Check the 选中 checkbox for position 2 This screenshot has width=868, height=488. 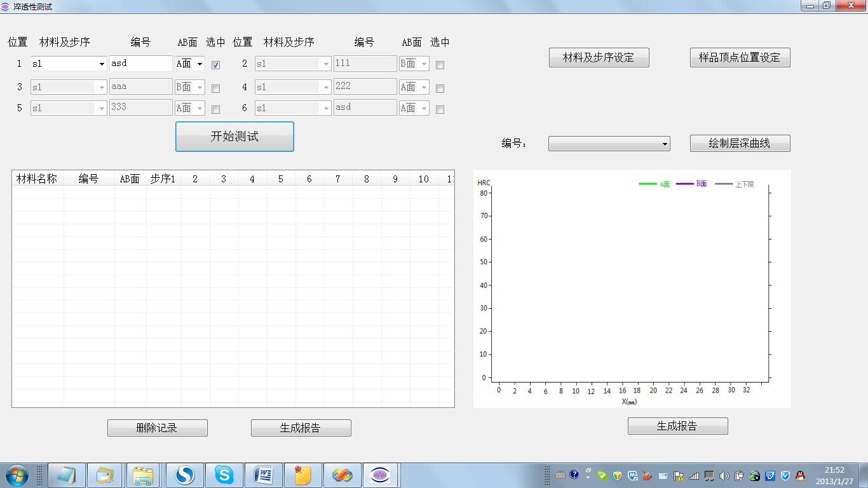click(x=440, y=65)
